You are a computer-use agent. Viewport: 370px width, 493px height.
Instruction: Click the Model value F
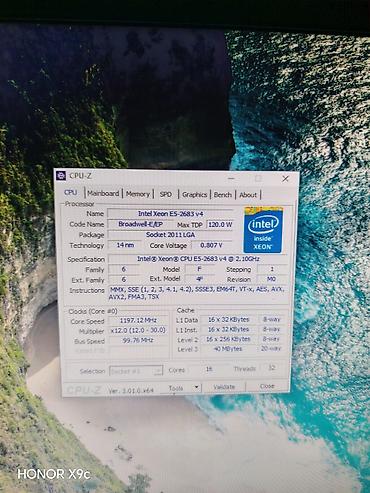click(199, 269)
